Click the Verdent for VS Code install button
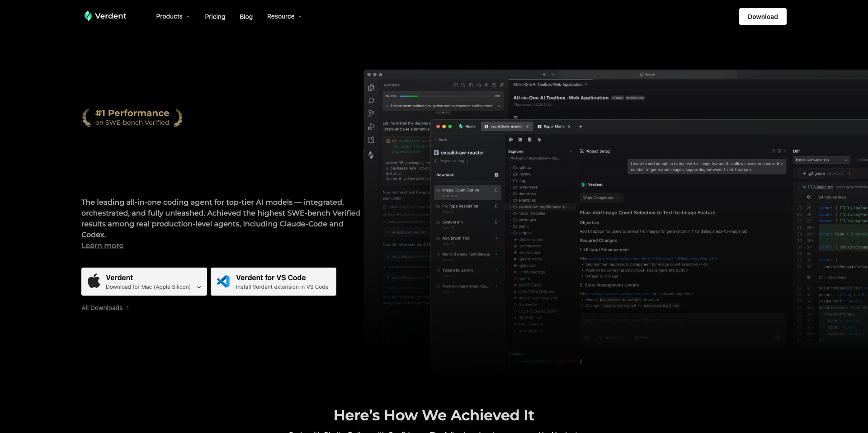This screenshot has height=433, width=868. click(x=274, y=282)
